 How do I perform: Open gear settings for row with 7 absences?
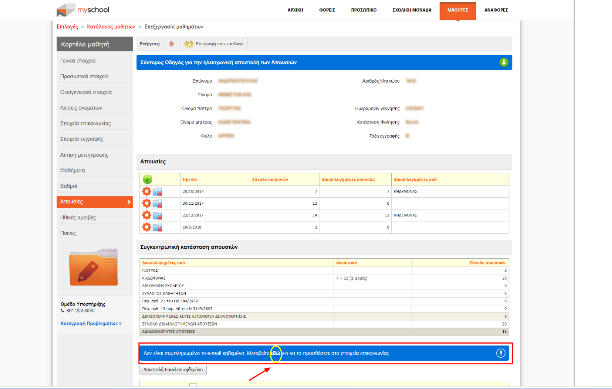tap(146, 191)
